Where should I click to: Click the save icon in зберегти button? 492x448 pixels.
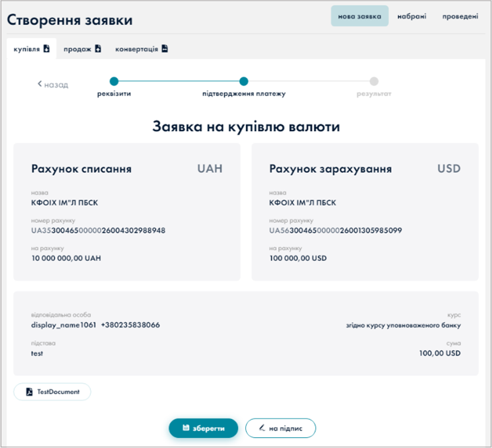[186, 428]
